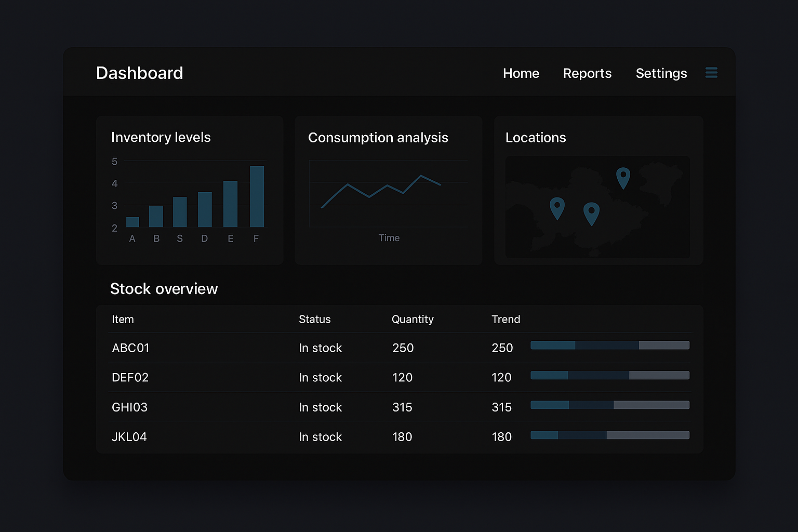Select bar A in Inventory levels chart
The image size is (798, 532).
pyautogui.click(x=132, y=222)
